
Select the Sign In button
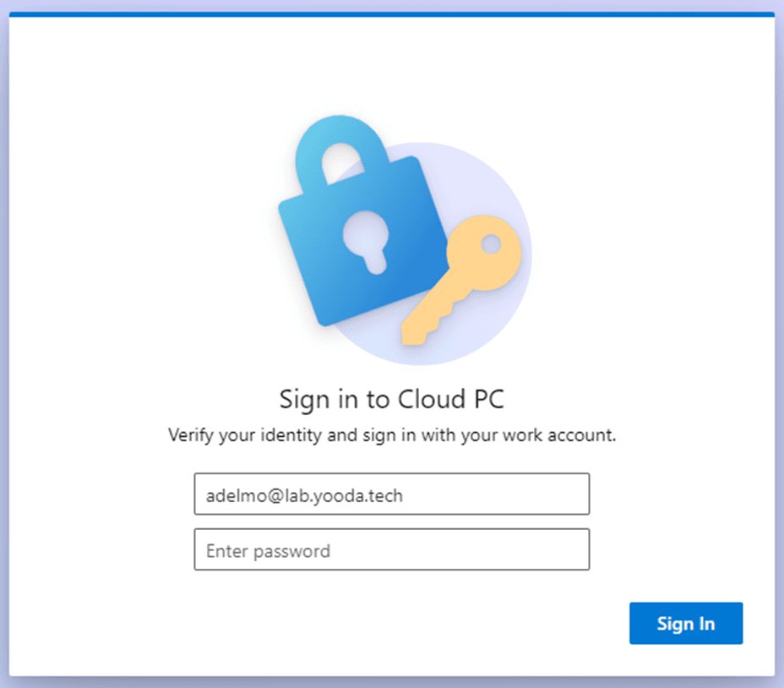686,623
